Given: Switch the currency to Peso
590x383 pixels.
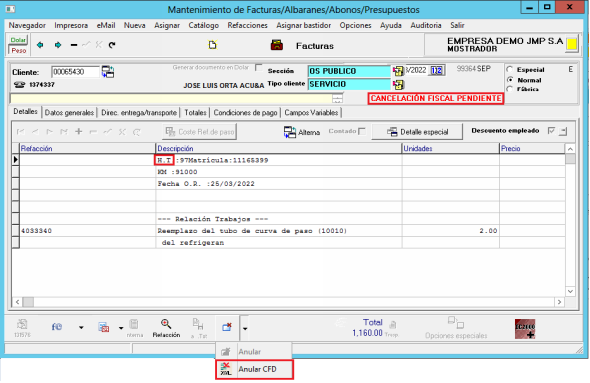Looking at the screenshot, I should (18, 50).
